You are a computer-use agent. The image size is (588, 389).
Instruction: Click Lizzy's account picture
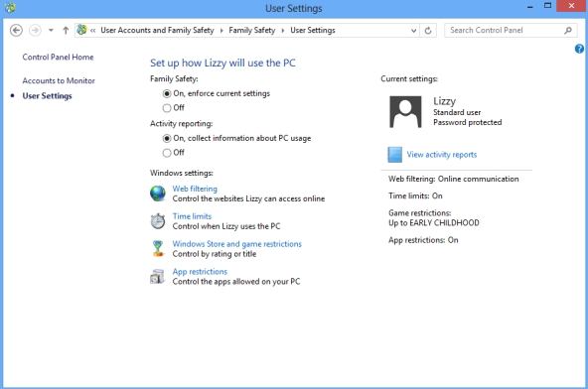coord(405,112)
